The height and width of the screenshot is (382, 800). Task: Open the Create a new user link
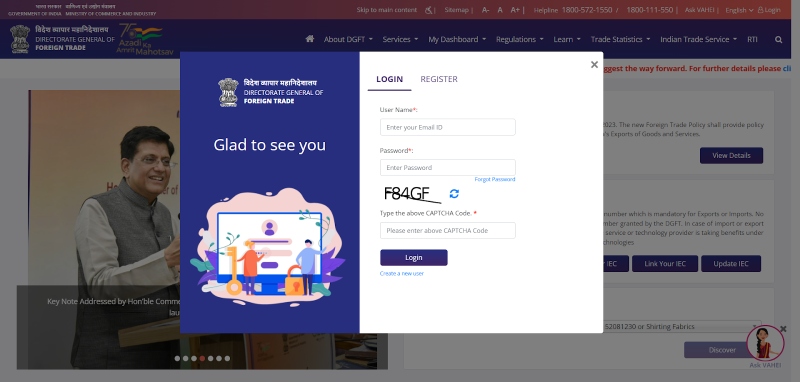click(x=402, y=273)
